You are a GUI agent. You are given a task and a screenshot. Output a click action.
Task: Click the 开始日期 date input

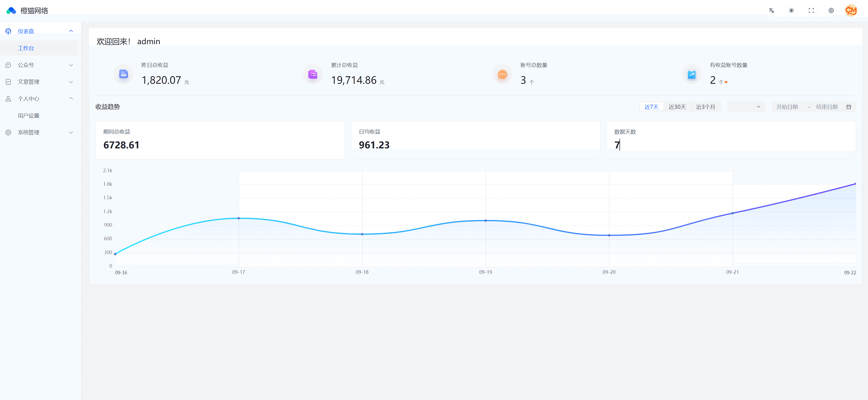787,107
